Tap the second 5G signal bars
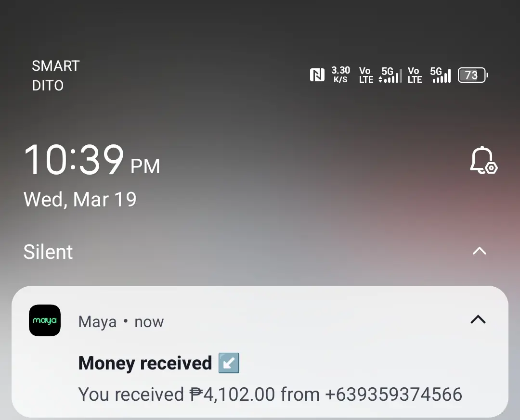Image resolution: width=520 pixels, height=420 pixels. click(x=441, y=75)
